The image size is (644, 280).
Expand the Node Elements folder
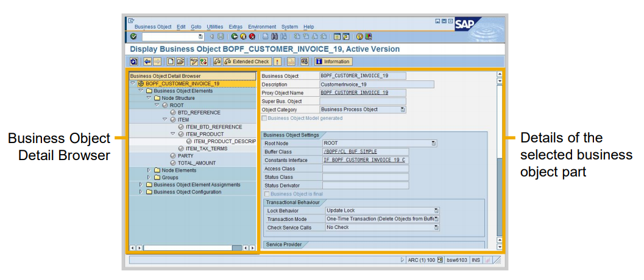tap(149, 170)
